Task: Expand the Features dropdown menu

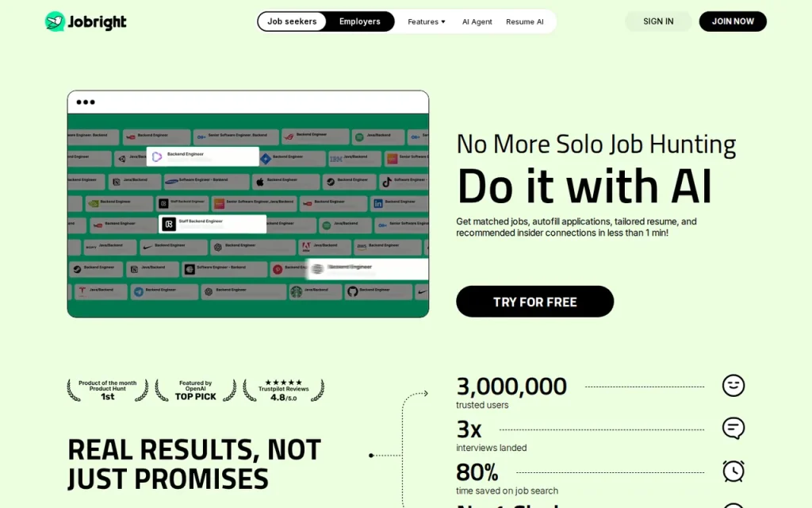Action: [x=426, y=21]
